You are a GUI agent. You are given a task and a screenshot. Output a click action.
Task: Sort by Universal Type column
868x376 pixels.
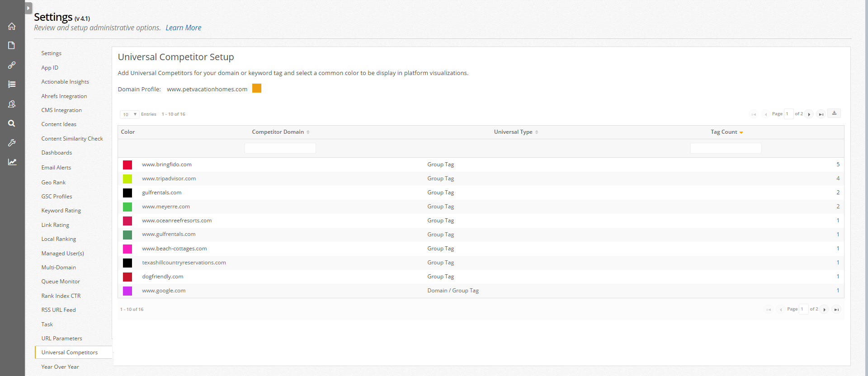[516, 132]
